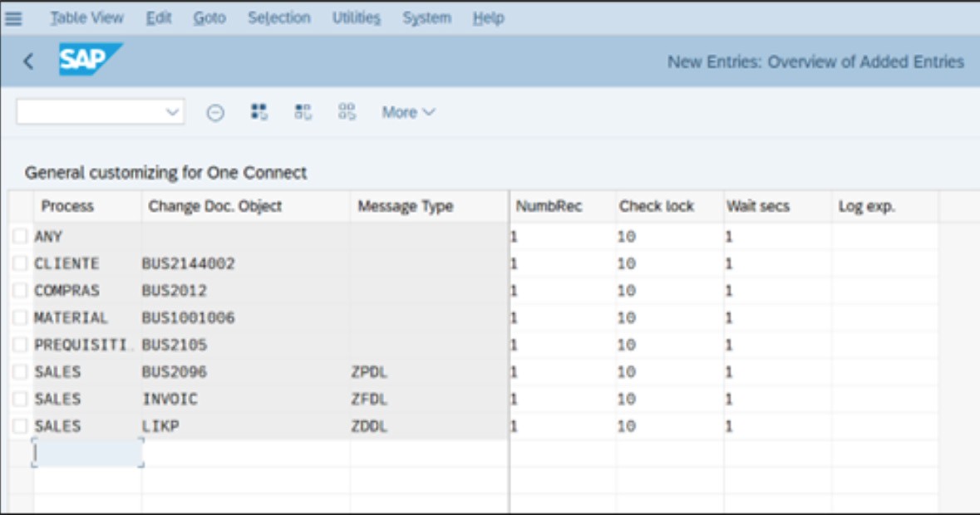Click the Check lock field in the MATERIAL row
Viewport: 980px width, 515px height.
point(669,318)
